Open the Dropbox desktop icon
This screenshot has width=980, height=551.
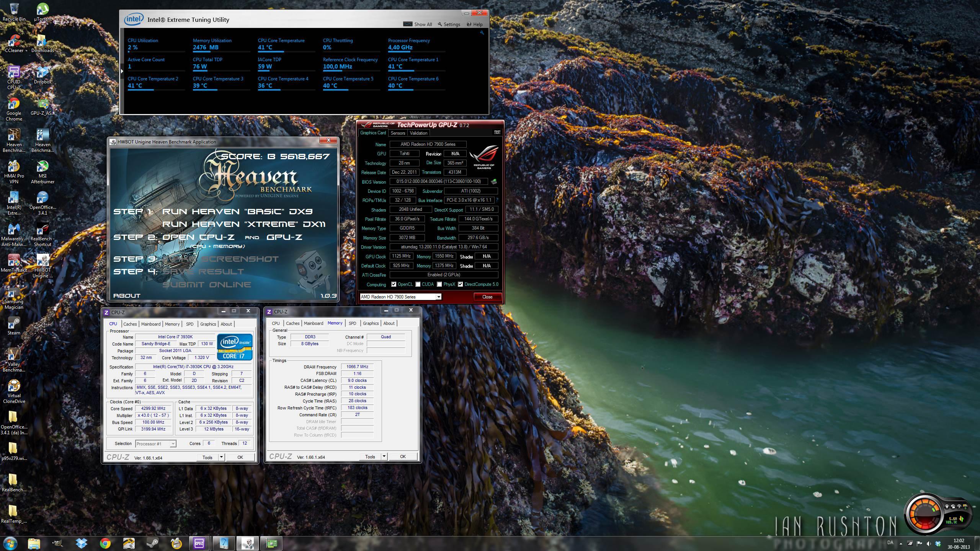(42, 75)
